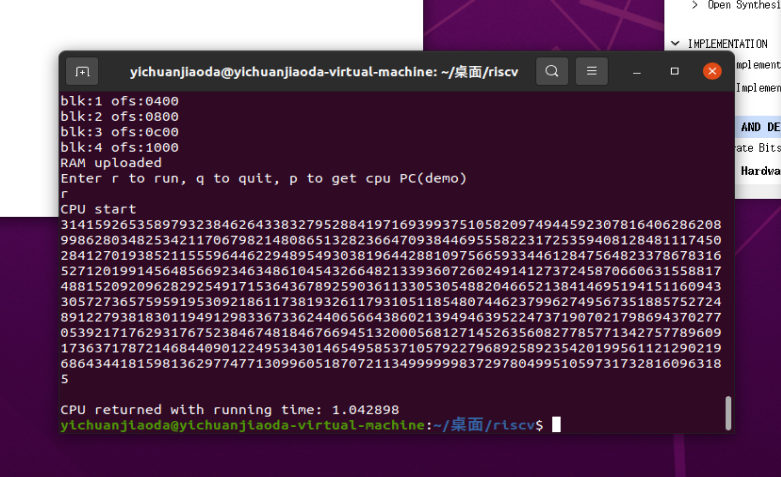Open a new terminal tab
781x477 pixels.
[x=82, y=72]
